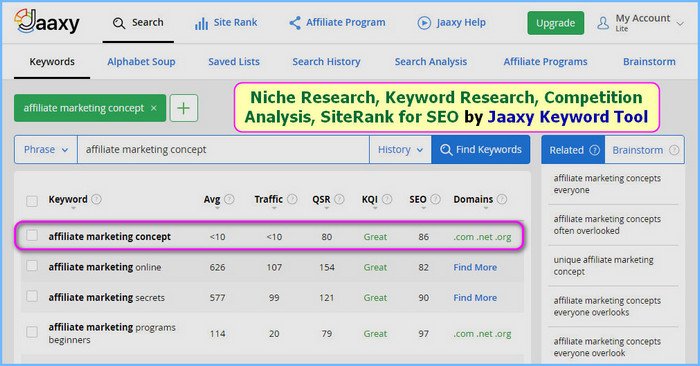The height and width of the screenshot is (366, 700).
Task: Toggle the select-all checkbox in the header
Action: tap(32, 201)
